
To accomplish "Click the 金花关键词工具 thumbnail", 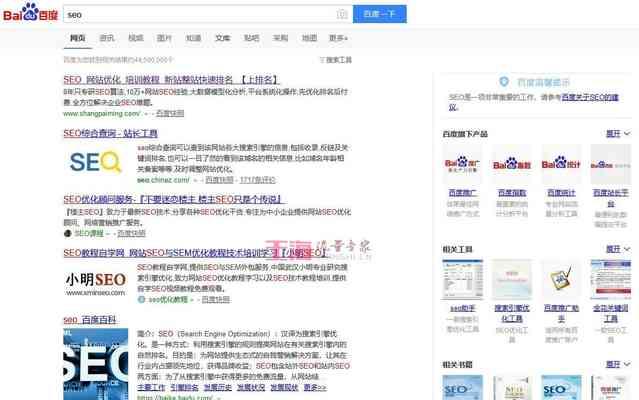I will 610,279.
